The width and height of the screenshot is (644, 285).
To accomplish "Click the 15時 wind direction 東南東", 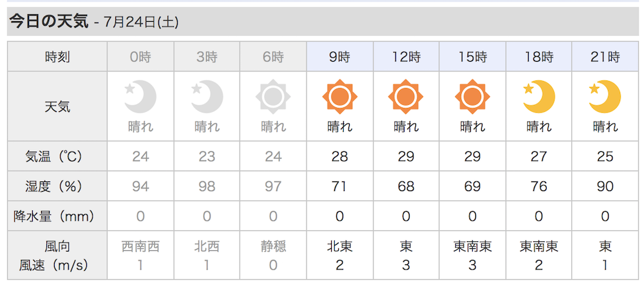I will (472, 246).
